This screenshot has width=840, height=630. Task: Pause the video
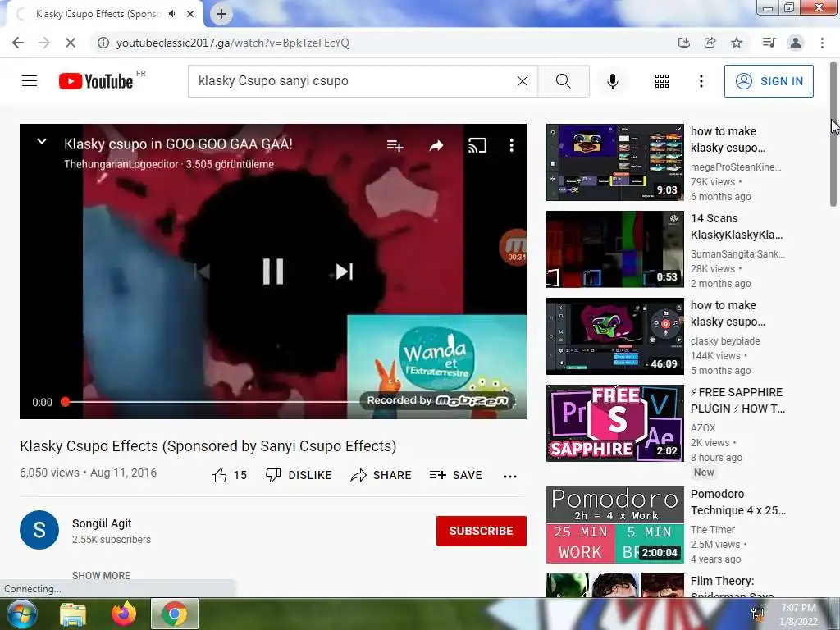coord(273,271)
